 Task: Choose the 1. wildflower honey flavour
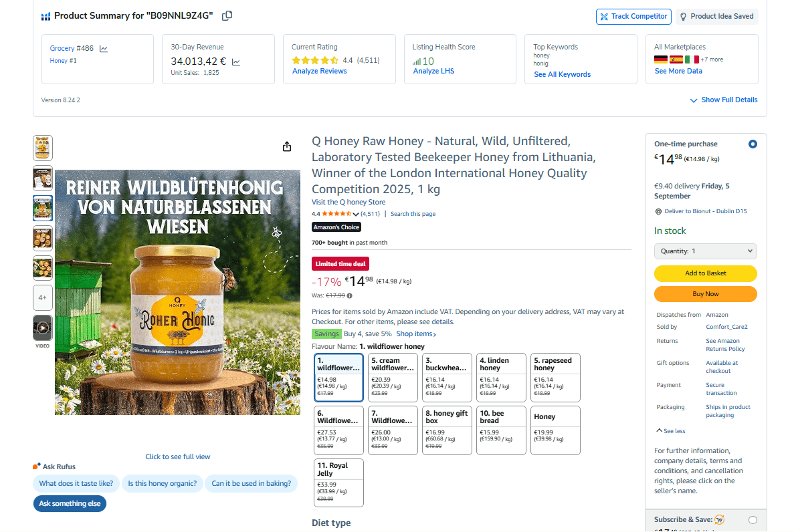[x=338, y=378]
